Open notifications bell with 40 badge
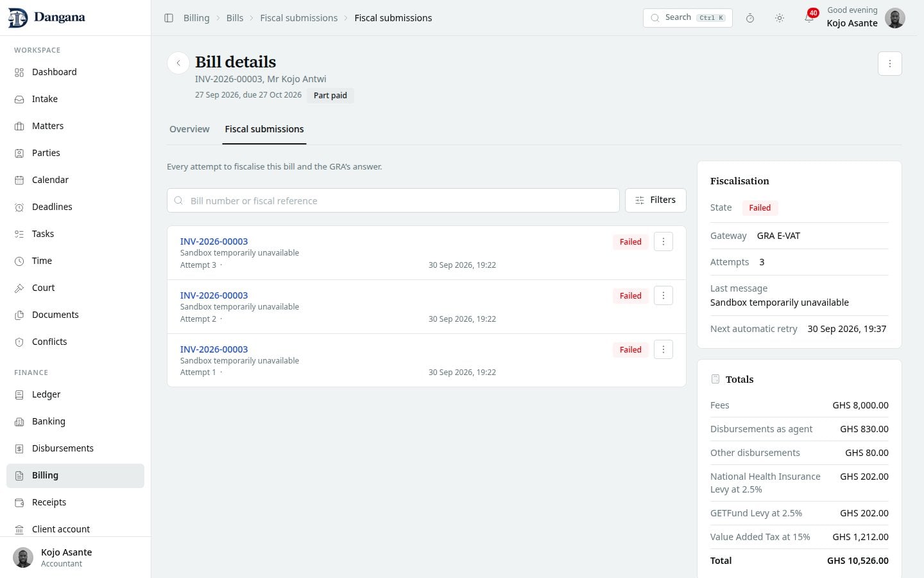The height and width of the screenshot is (578, 924). coord(809,18)
